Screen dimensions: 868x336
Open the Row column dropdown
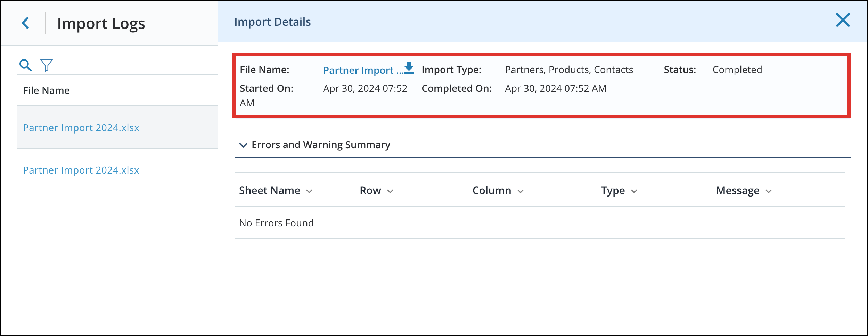pos(390,191)
